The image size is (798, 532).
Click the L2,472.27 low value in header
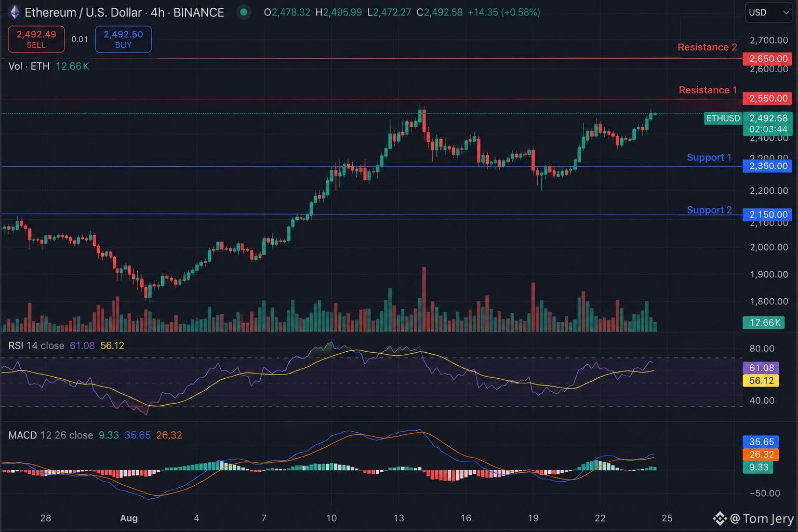click(389, 12)
